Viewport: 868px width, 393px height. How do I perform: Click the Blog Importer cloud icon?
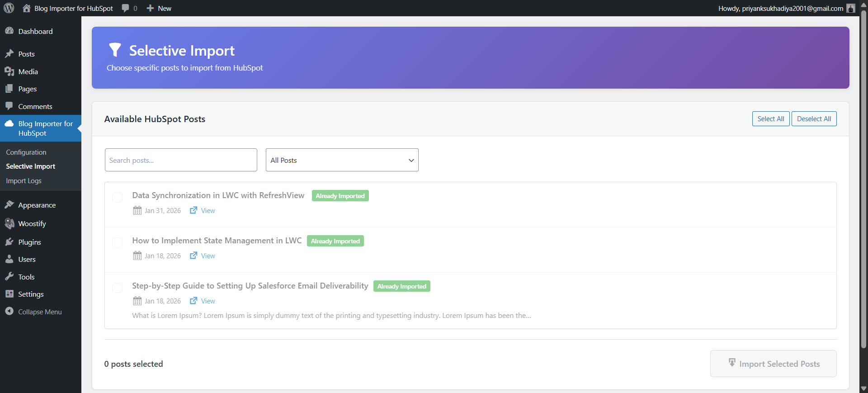coord(9,123)
